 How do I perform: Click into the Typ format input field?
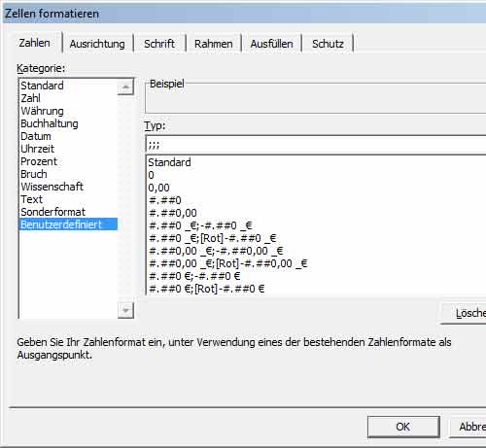pos(316,145)
